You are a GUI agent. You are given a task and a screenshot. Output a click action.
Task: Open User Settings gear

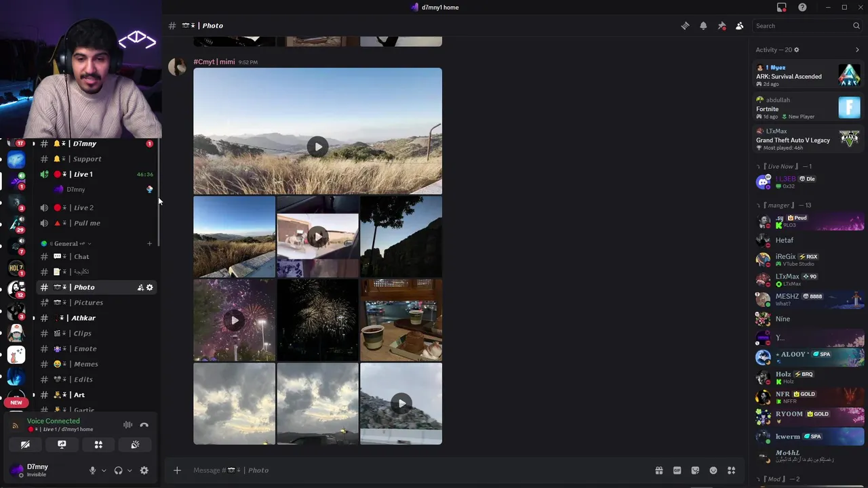(x=144, y=470)
